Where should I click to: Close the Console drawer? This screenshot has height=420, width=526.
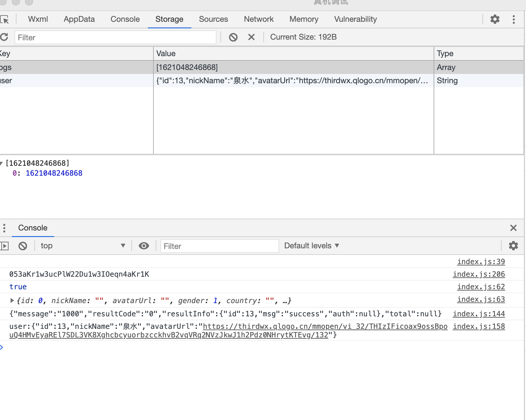tap(513, 228)
